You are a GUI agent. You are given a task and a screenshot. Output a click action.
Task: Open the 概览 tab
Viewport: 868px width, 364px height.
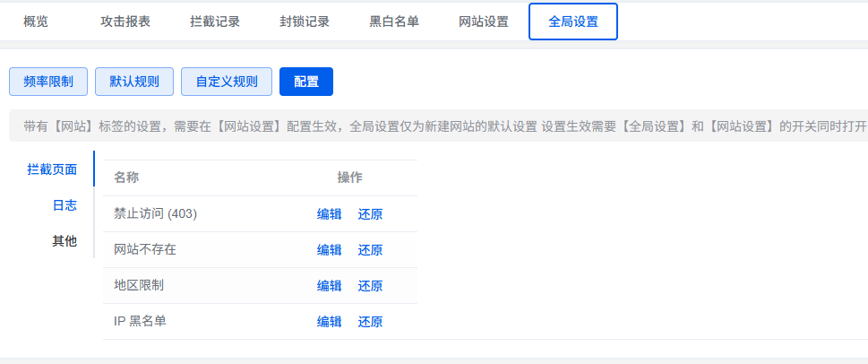pos(36,22)
